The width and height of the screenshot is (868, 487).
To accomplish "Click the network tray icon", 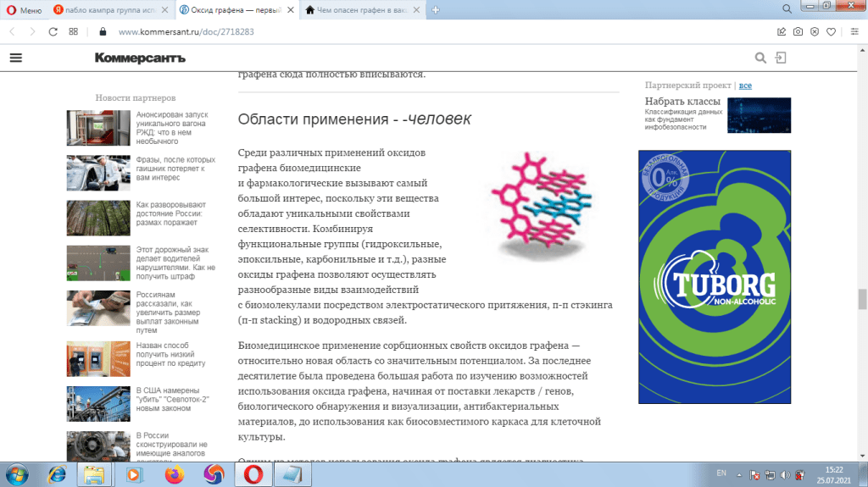I will click(770, 475).
